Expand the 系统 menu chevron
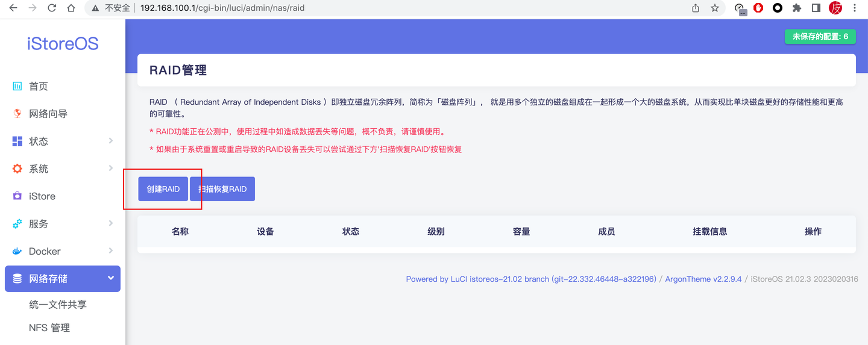Screen dimensions: 868x345 click(x=111, y=168)
